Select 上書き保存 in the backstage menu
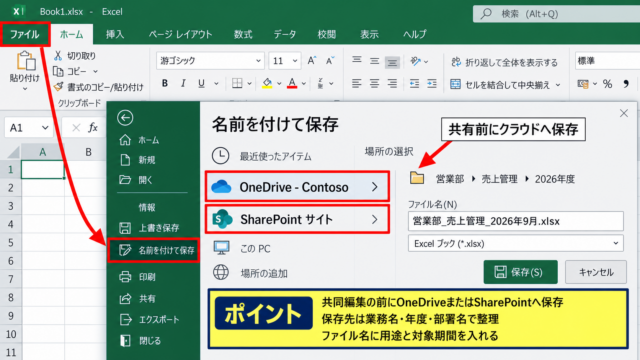Image resolution: width=640 pixels, height=360 pixels. pyautogui.click(x=149, y=228)
